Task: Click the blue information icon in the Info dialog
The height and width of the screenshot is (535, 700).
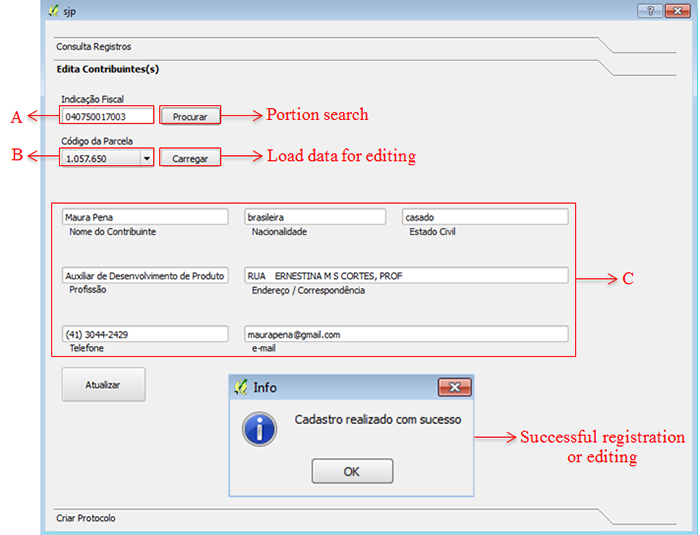Action: click(260, 429)
